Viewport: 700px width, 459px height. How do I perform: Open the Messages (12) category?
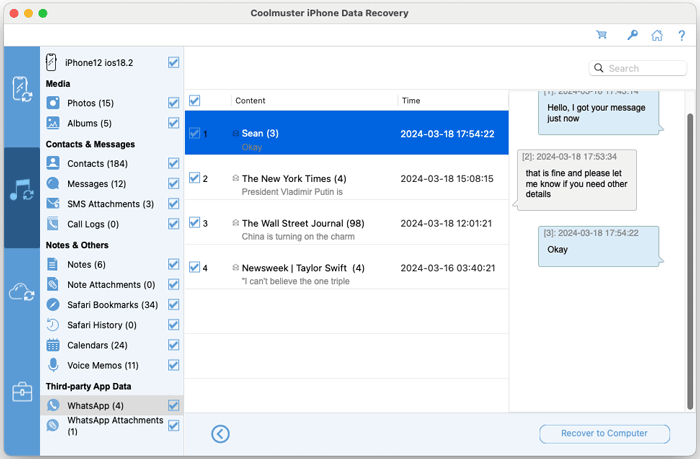tap(96, 184)
